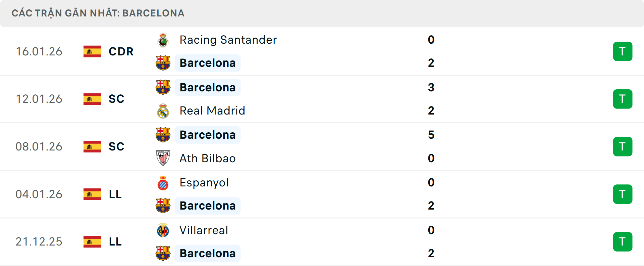Click the green T badge on the top match
This screenshot has width=644, height=266.
[623, 51]
